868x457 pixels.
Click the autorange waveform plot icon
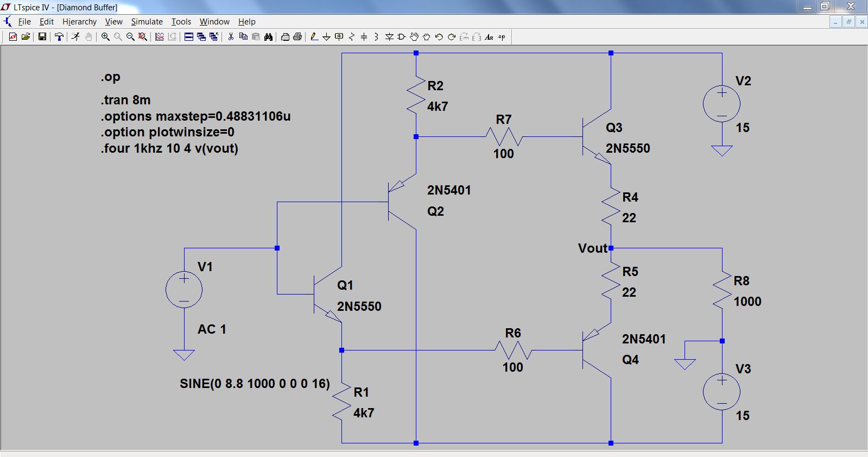click(x=160, y=37)
